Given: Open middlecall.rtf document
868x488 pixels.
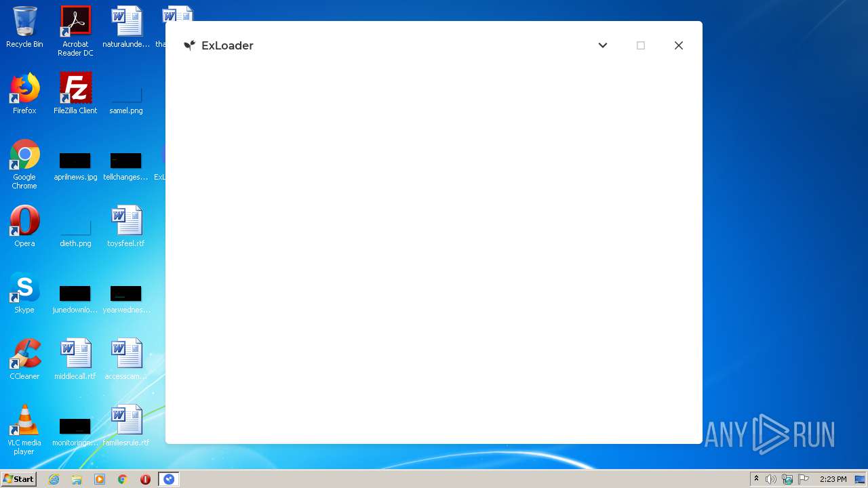Looking at the screenshot, I should [x=75, y=359].
